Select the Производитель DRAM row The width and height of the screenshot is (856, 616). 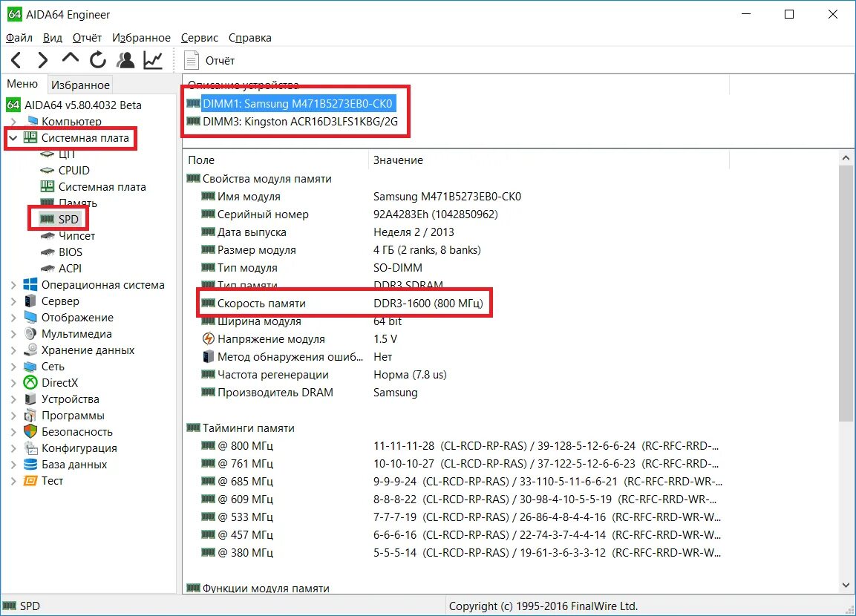point(310,393)
